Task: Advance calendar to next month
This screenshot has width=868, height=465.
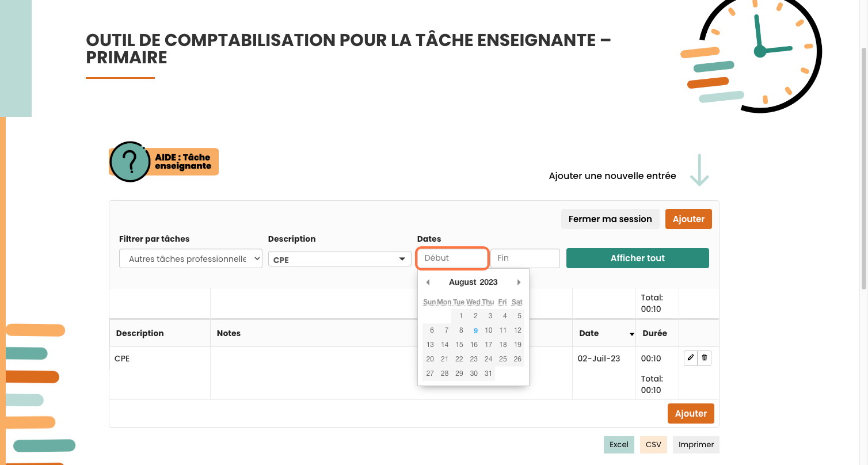Action: point(519,282)
